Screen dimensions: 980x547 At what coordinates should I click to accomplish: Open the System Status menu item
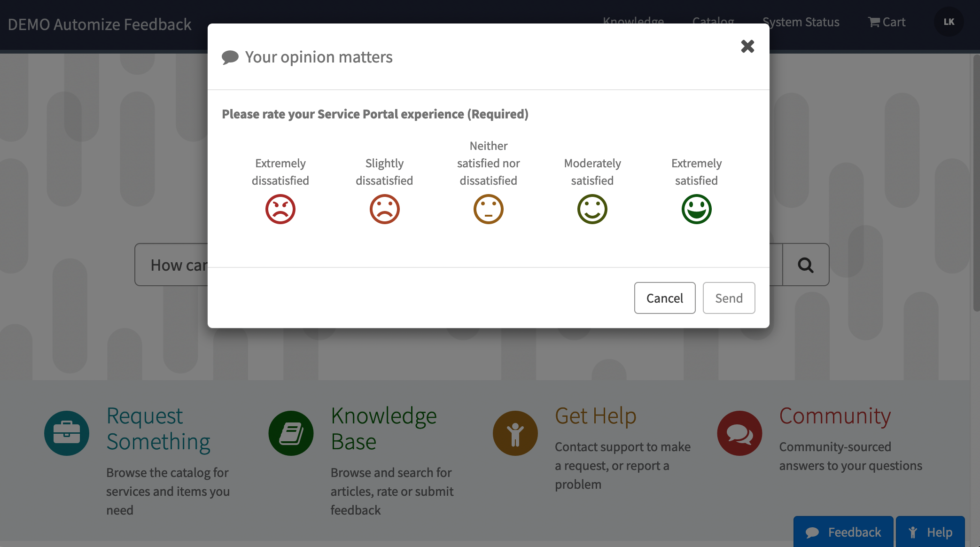(x=801, y=22)
